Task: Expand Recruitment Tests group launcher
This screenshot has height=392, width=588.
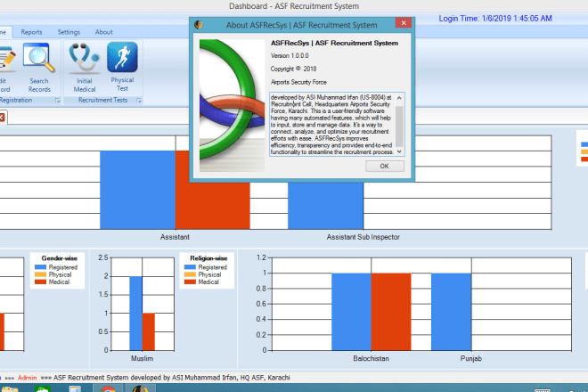Action: coord(139,101)
